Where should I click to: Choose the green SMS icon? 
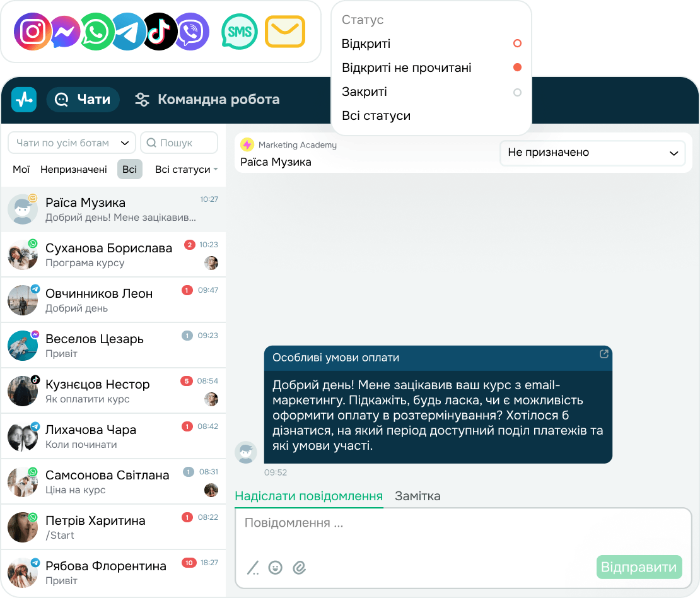[x=240, y=32]
